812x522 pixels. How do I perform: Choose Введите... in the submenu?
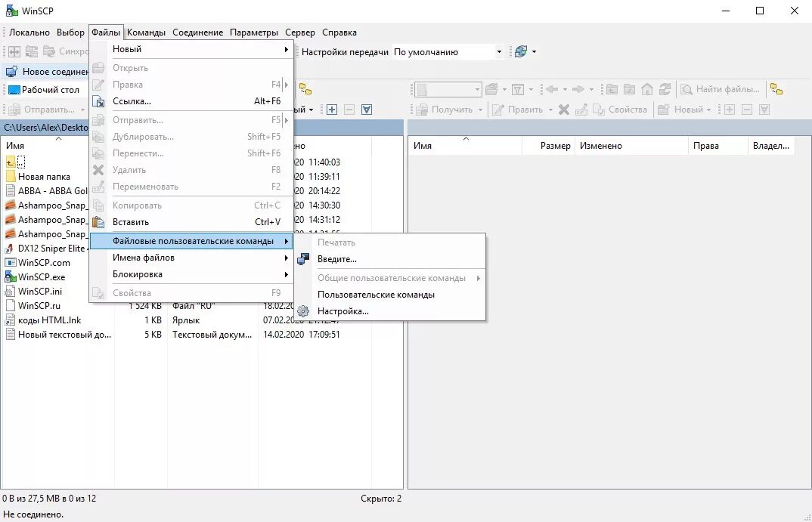390,259
